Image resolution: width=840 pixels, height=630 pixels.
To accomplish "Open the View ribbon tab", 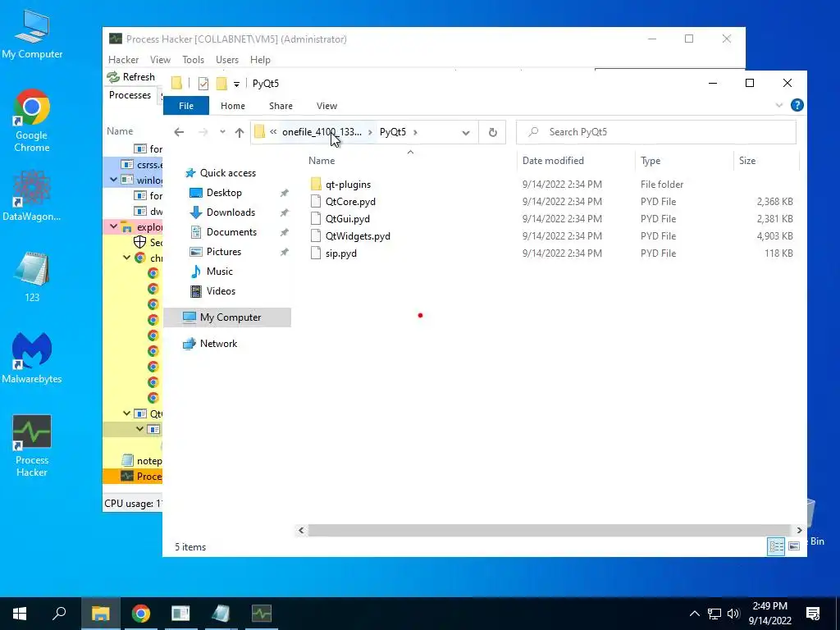I will [x=326, y=106].
